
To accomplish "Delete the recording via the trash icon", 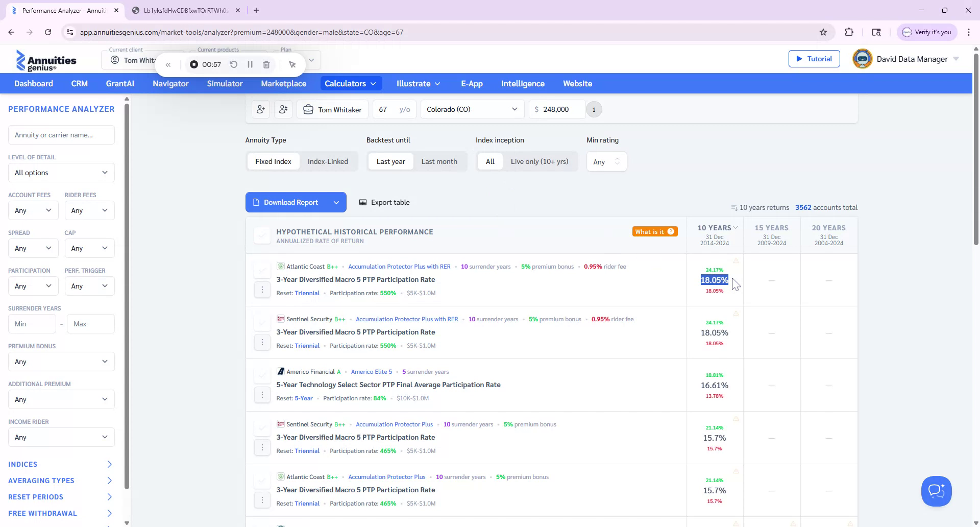I will click(266, 64).
